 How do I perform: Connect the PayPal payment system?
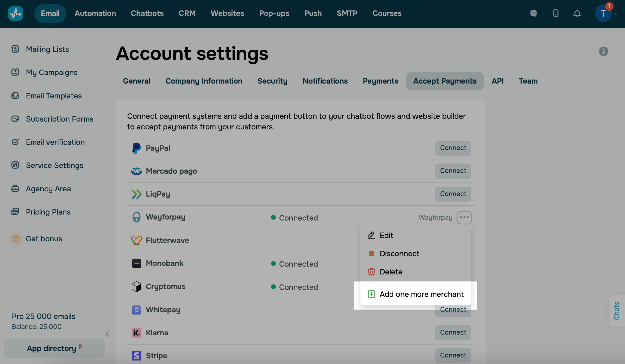(x=453, y=148)
